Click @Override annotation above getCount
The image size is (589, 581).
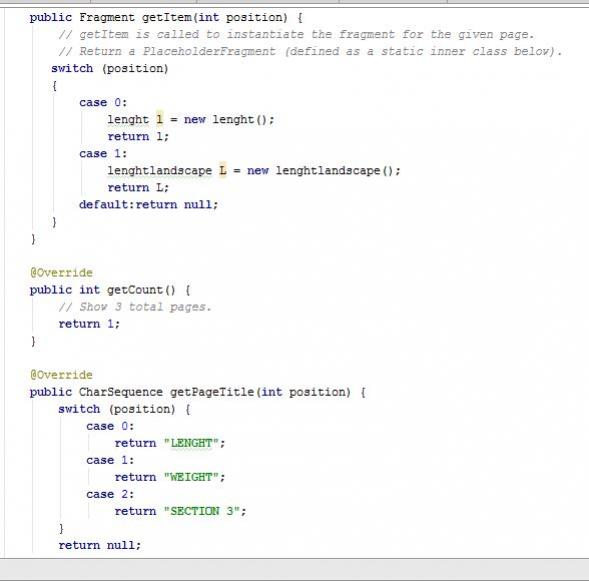click(x=61, y=273)
